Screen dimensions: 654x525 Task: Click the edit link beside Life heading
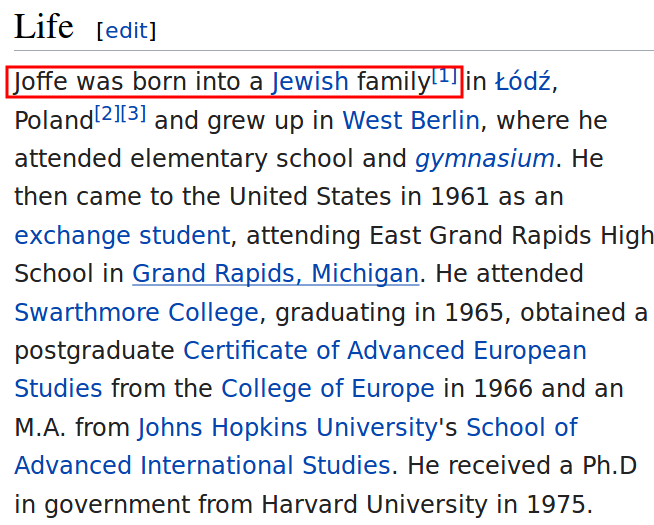pyautogui.click(x=126, y=31)
